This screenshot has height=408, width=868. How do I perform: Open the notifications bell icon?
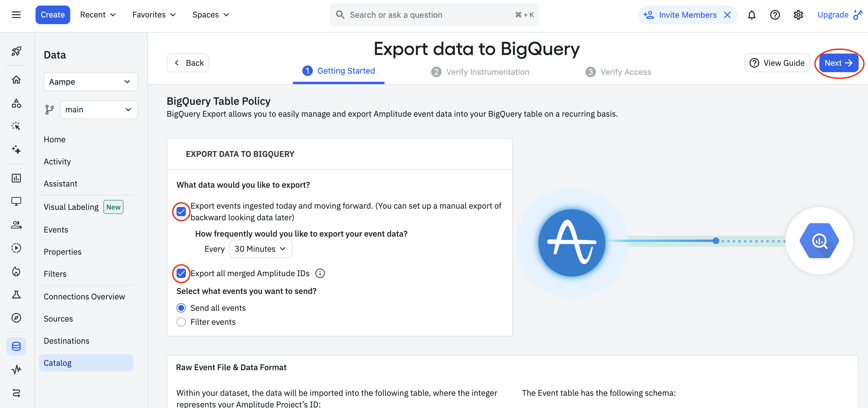752,15
